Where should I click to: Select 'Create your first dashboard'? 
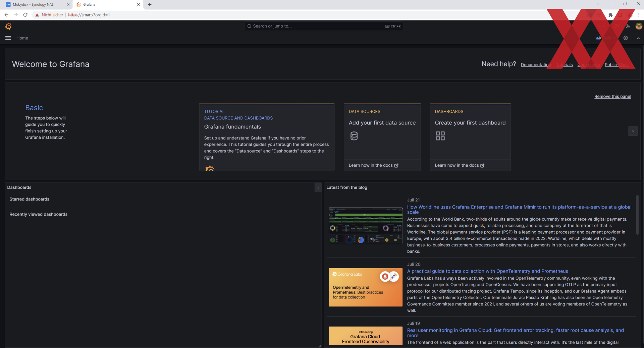click(x=470, y=123)
